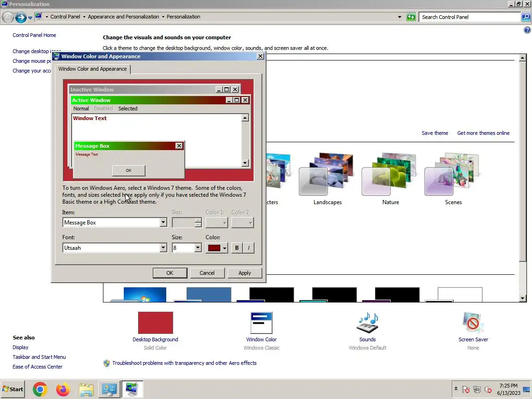Click theme list scroll-down arrow

point(522,299)
